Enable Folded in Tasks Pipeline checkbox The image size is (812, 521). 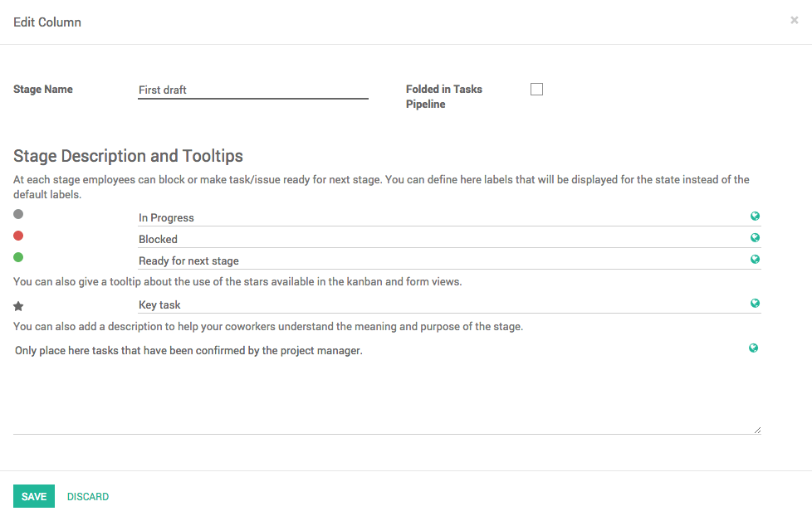pyautogui.click(x=536, y=90)
